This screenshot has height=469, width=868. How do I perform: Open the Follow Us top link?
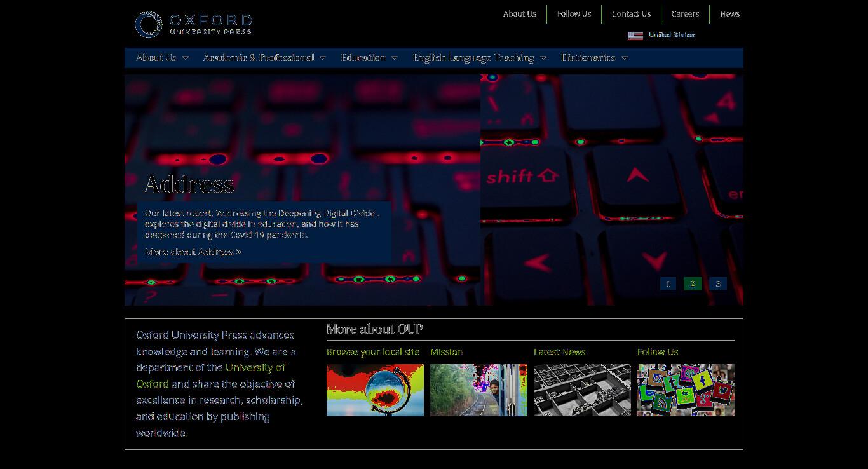574,13
